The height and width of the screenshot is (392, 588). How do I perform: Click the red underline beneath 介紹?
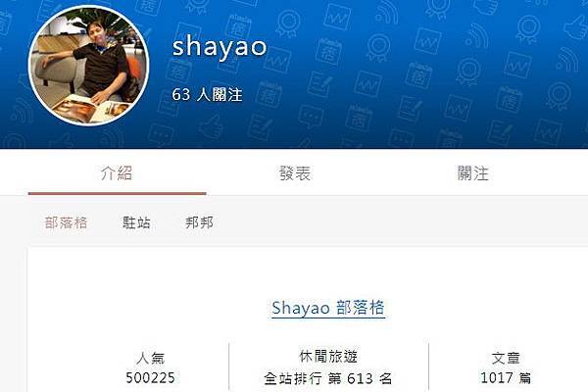pyautogui.click(x=117, y=194)
